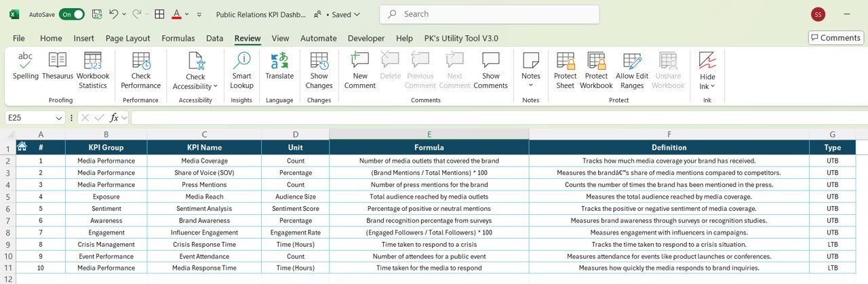Switch to the Formulas tab

tap(178, 39)
